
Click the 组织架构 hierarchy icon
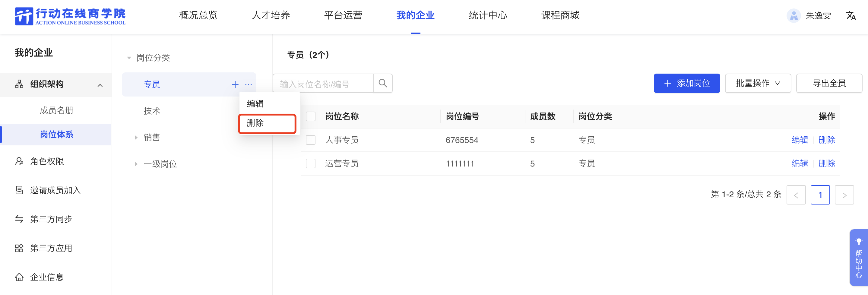pyautogui.click(x=19, y=84)
